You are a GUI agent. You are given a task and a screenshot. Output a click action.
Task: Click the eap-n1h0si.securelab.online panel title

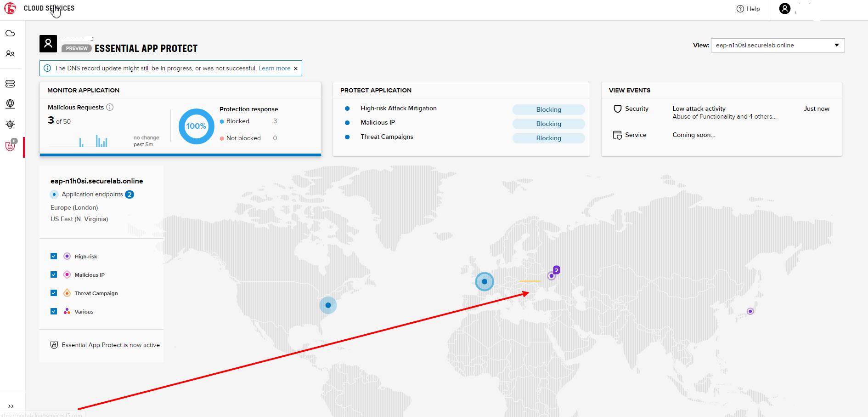[x=97, y=181]
